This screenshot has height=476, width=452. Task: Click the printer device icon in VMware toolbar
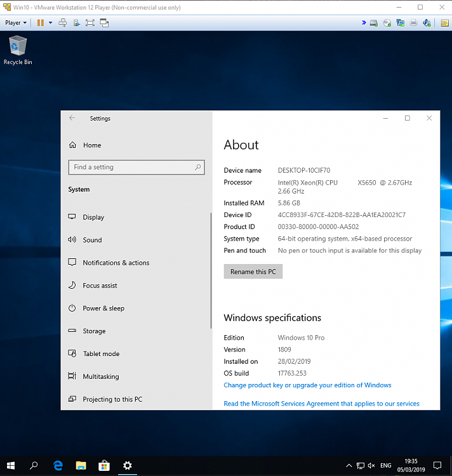tap(413, 23)
